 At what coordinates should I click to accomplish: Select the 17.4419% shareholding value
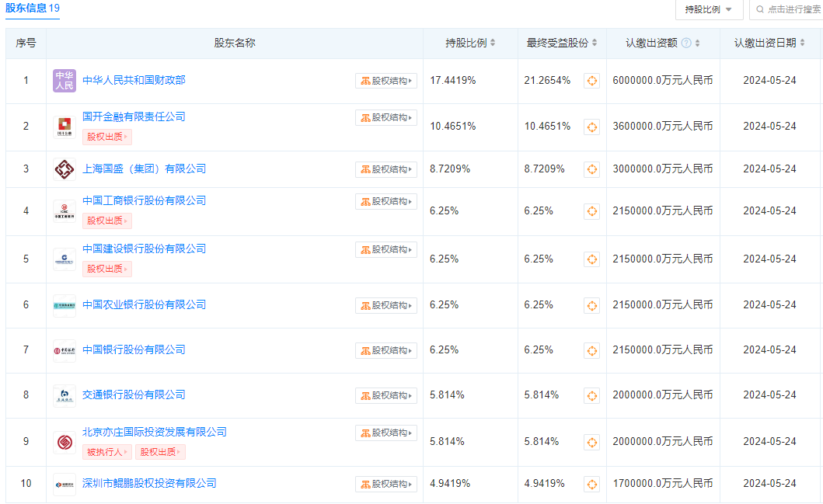453,81
